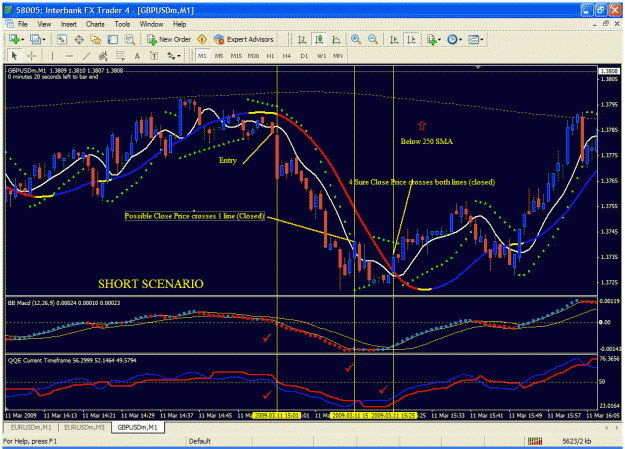Select the cursor arrow tool
The height and width of the screenshot is (449, 625).
click(15, 56)
